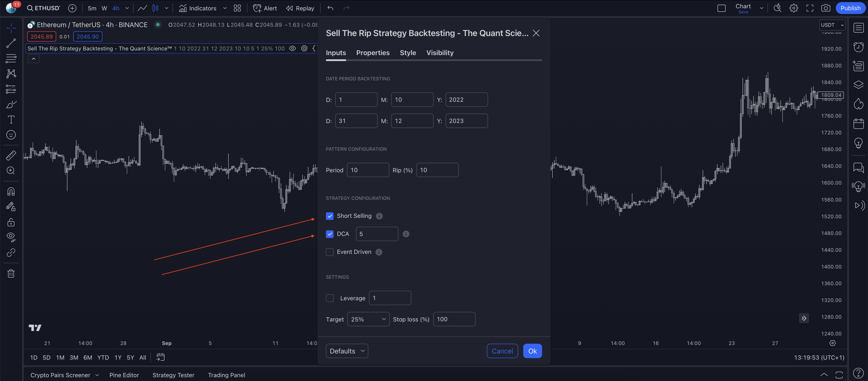Uncheck the Short Selling checkbox
Viewport: 868px width, 381px height.
click(x=330, y=216)
